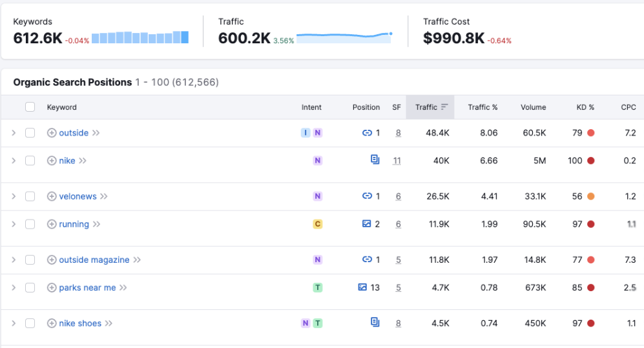Screen dimensions: 644x348
Task: Open the outside magazine keyword link
Action: [94, 260]
